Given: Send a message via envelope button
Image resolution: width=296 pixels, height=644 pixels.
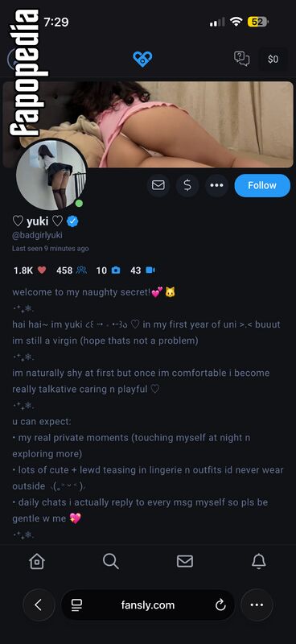Looking at the screenshot, I should point(158,185).
